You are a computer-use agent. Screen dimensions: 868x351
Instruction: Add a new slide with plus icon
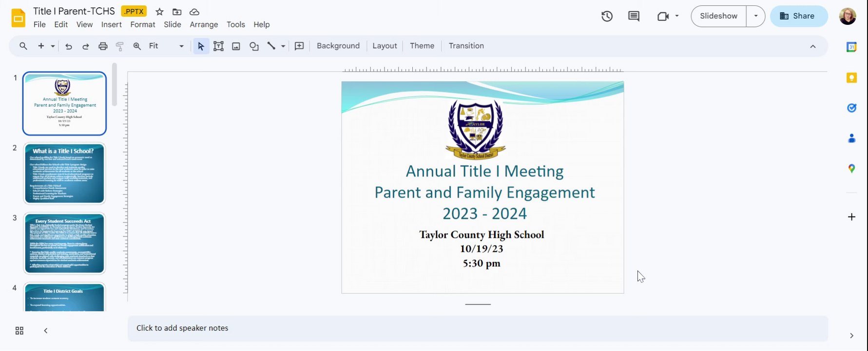pos(41,46)
